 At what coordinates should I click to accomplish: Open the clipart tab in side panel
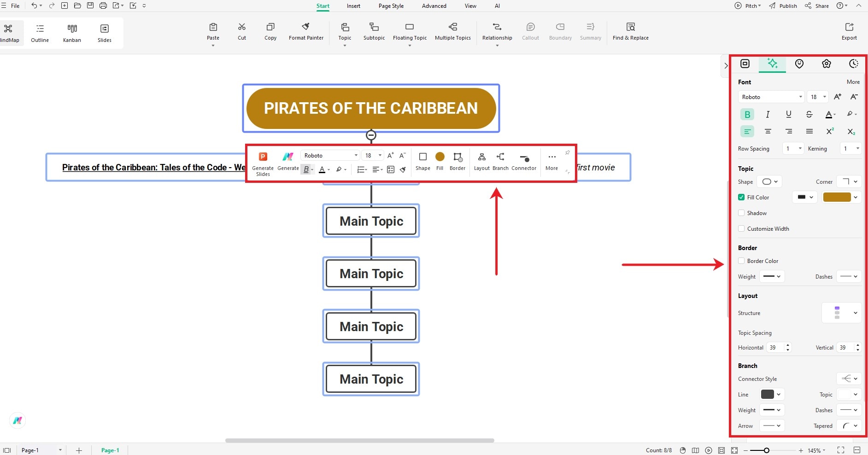pyautogui.click(x=827, y=64)
